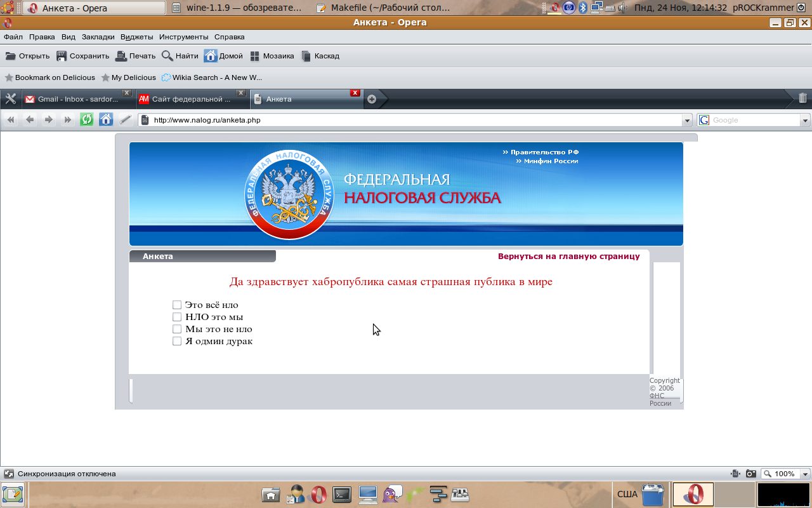
Task: Click the Opera icon in system tray
Action: pyautogui.click(x=554, y=8)
